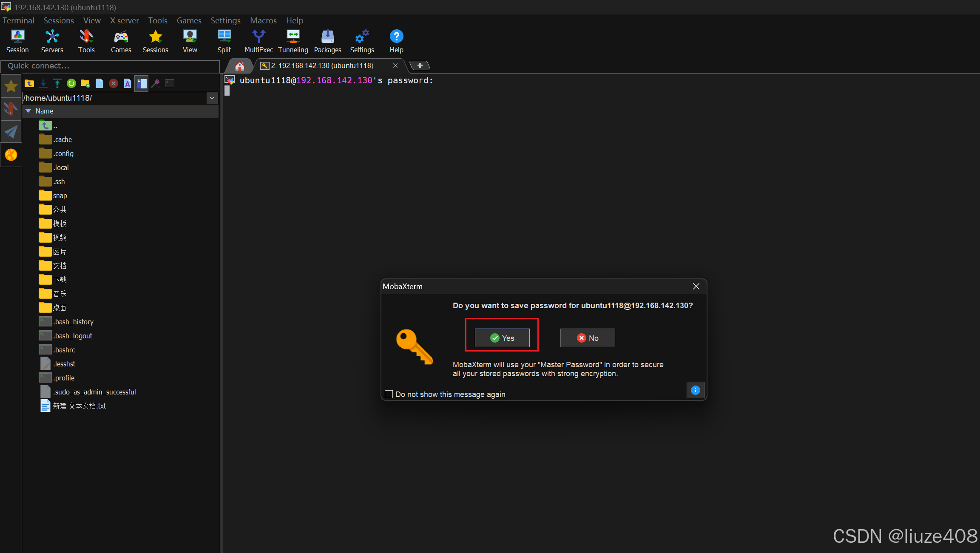
Task: Click the Quick connect input field
Action: tap(111, 66)
